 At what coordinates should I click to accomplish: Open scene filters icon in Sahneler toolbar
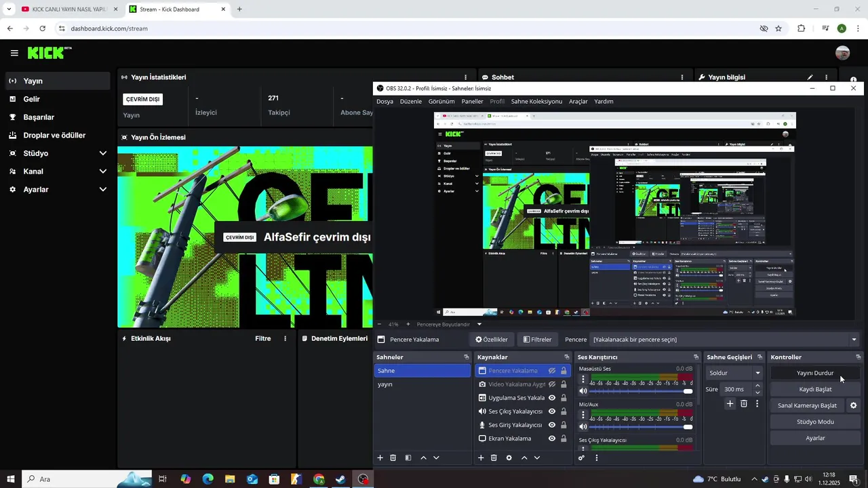point(408,458)
